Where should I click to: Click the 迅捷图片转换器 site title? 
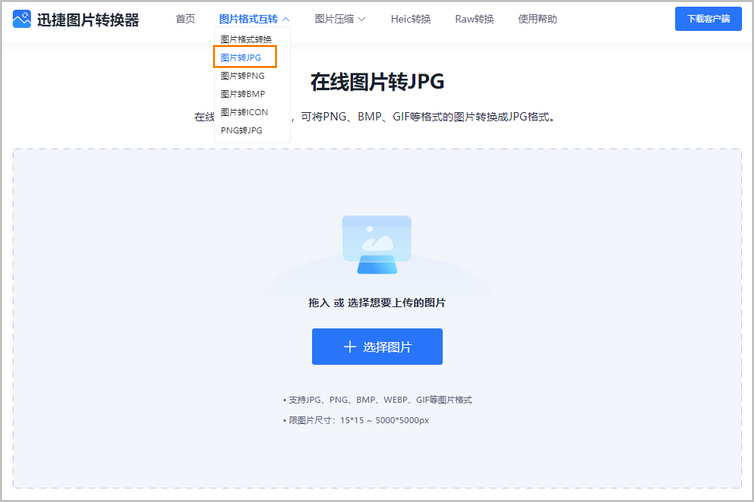click(88, 20)
